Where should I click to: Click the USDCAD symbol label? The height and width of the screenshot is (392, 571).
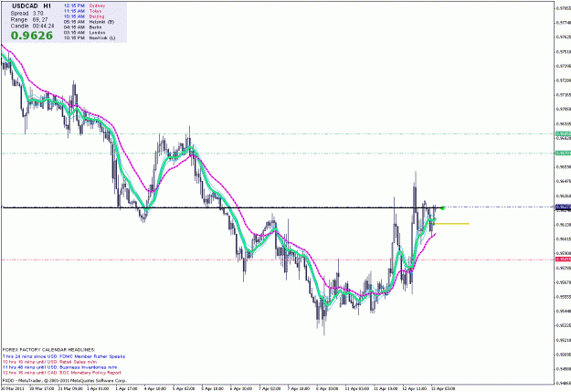[x=25, y=6]
